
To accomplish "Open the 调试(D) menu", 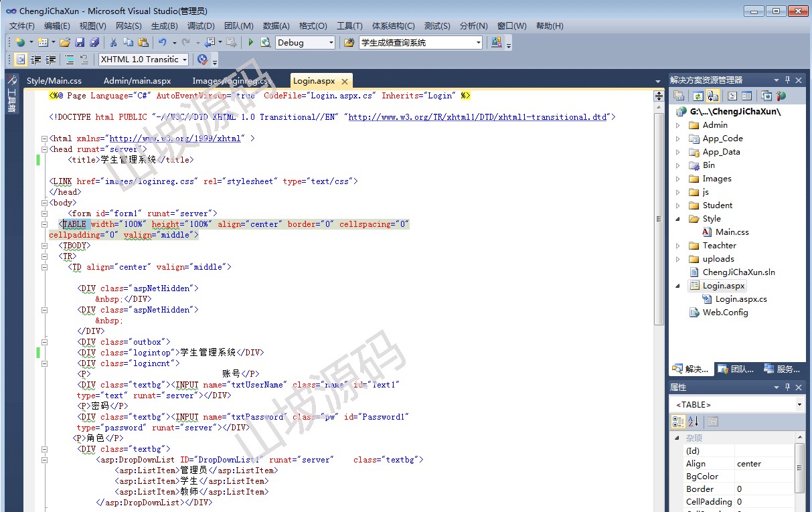I will point(201,25).
